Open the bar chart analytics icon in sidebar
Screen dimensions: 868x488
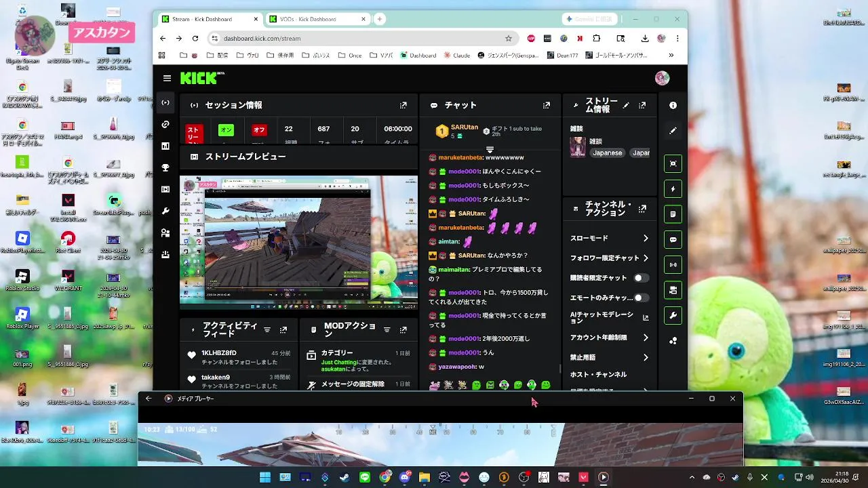click(165, 146)
